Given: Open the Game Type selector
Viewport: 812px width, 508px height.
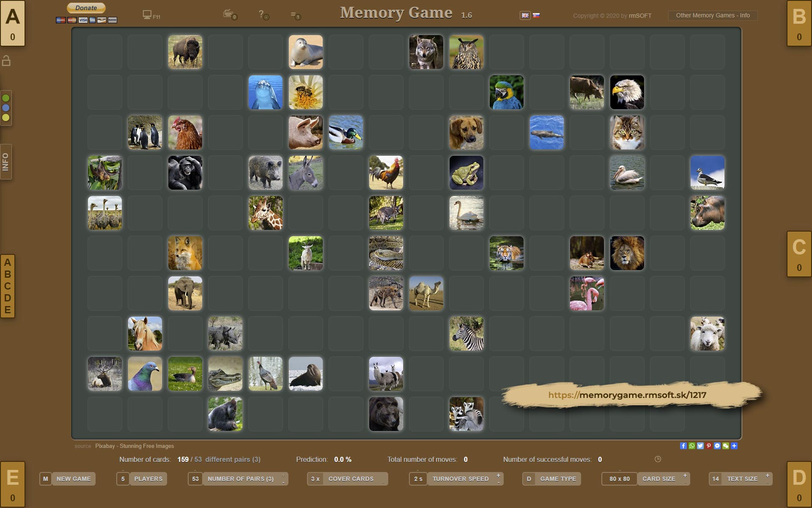Looking at the screenshot, I should [557, 479].
